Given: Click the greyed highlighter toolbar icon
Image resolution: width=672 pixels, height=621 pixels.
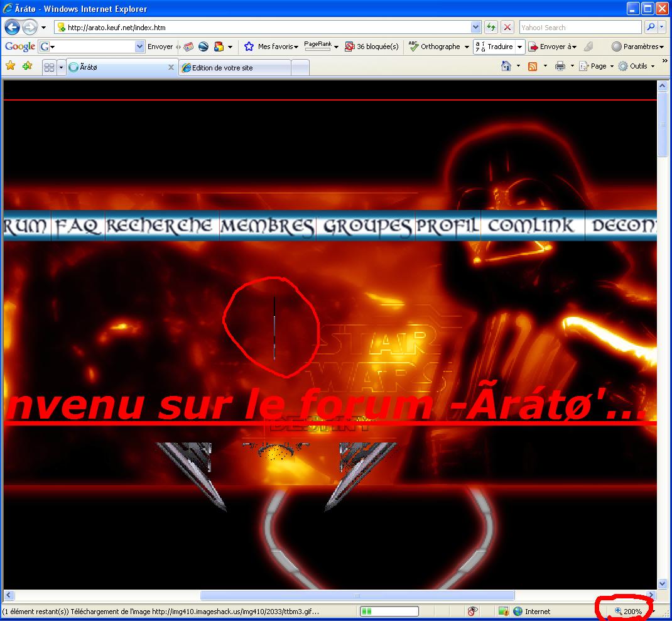Looking at the screenshot, I should click(x=588, y=47).
